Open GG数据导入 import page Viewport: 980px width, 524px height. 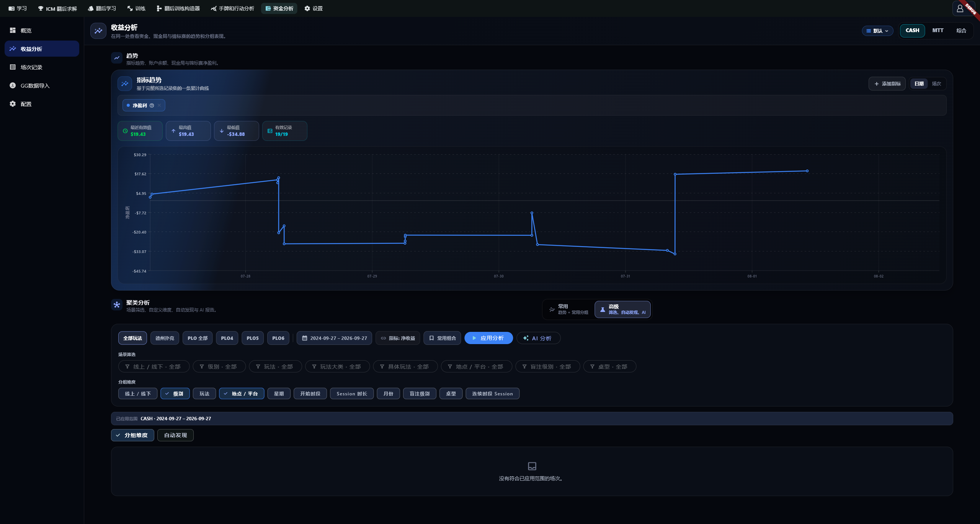coord(42,85)
